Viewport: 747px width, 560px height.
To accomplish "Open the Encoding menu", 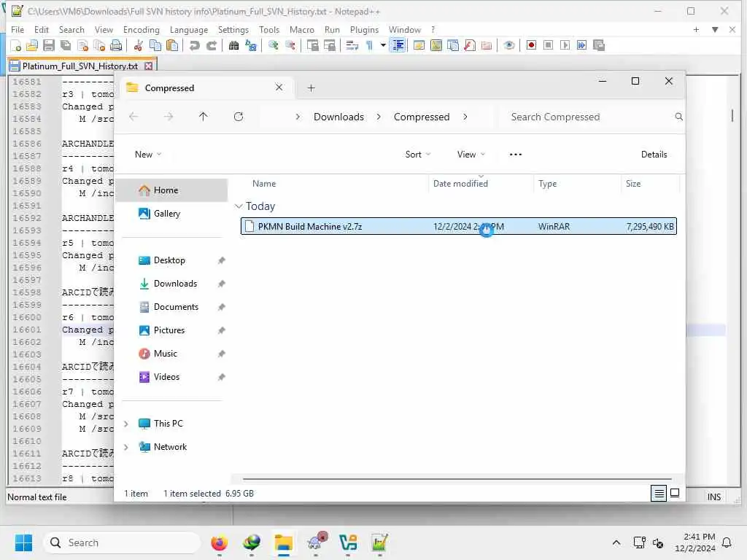I will tap(141, 29).
